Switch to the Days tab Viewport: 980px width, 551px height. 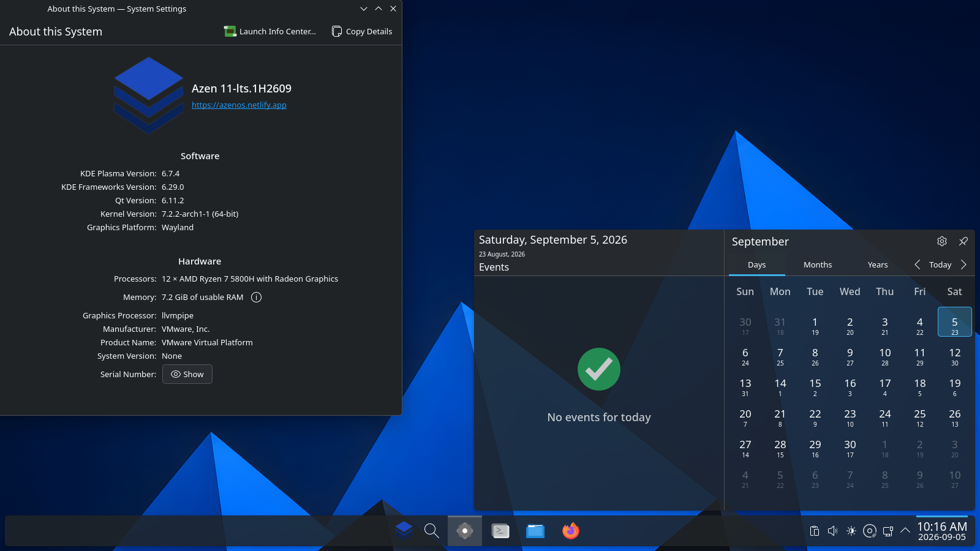(x=757, y=264)
